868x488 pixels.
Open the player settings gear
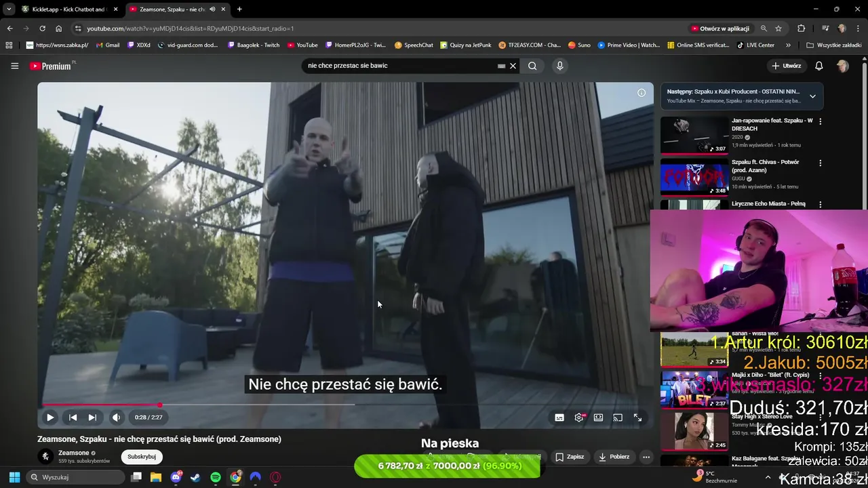pyautogui.click(x=578, y=418)
